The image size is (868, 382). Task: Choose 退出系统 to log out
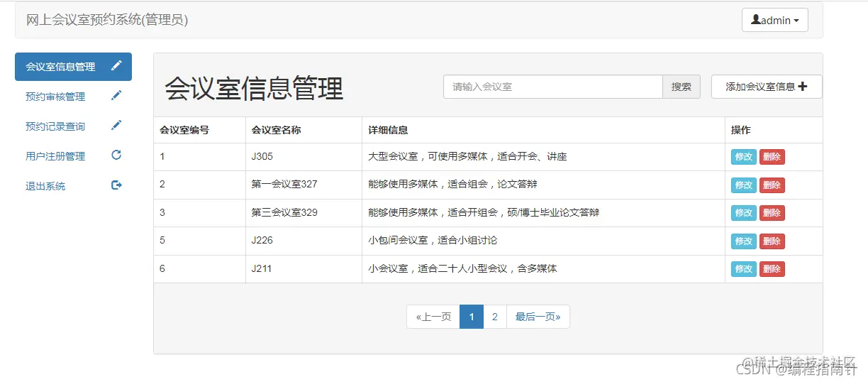pos(73,186)
